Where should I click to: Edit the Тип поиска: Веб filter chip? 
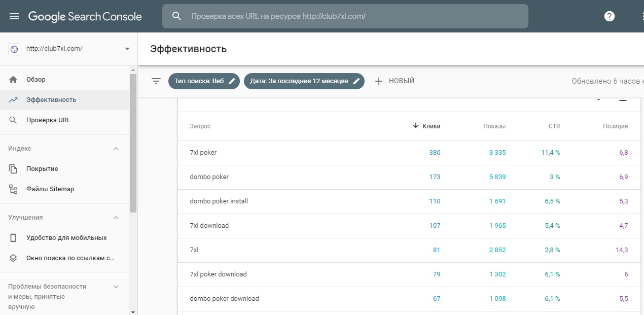click(x=204, y=81)
